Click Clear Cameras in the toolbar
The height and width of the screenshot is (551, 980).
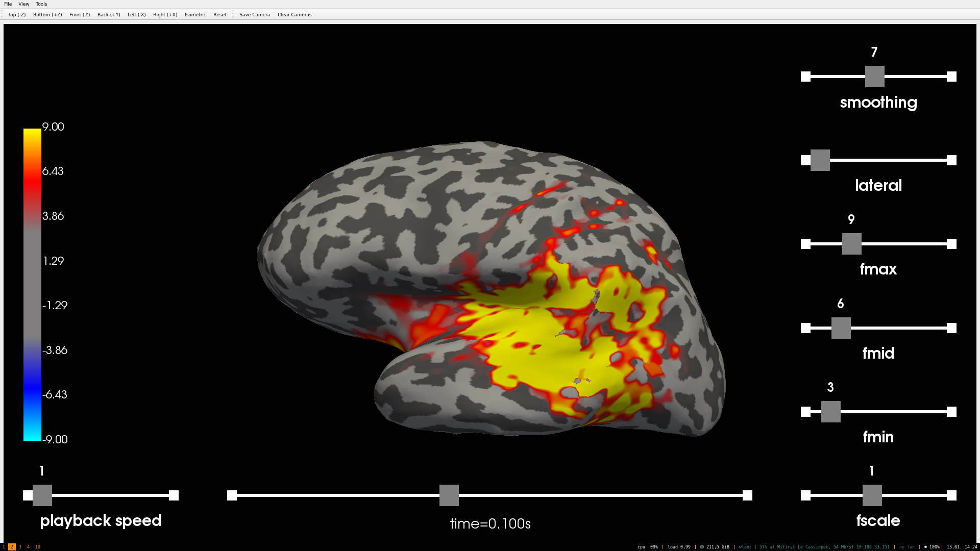click(x=295, y=15)
